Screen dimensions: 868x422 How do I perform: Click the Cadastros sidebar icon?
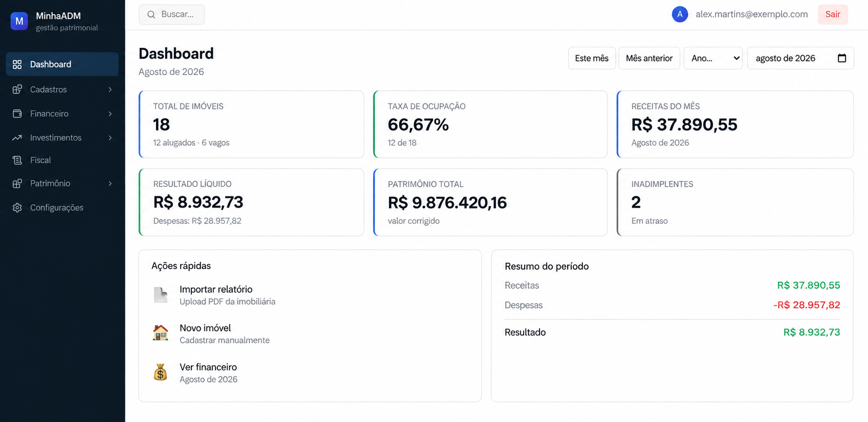(x=17, y=89)
